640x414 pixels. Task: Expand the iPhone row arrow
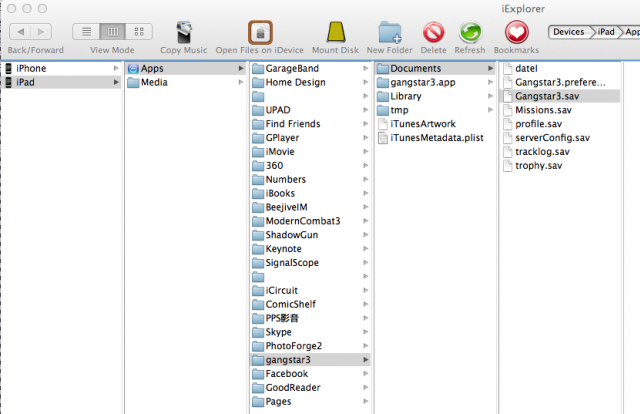coord(116,68)
